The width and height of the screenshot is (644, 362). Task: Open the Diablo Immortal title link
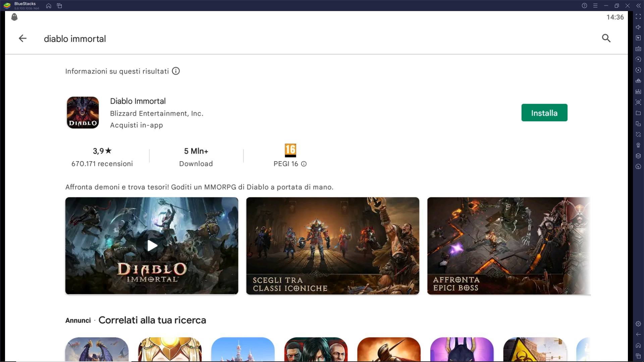click(138, 101)
